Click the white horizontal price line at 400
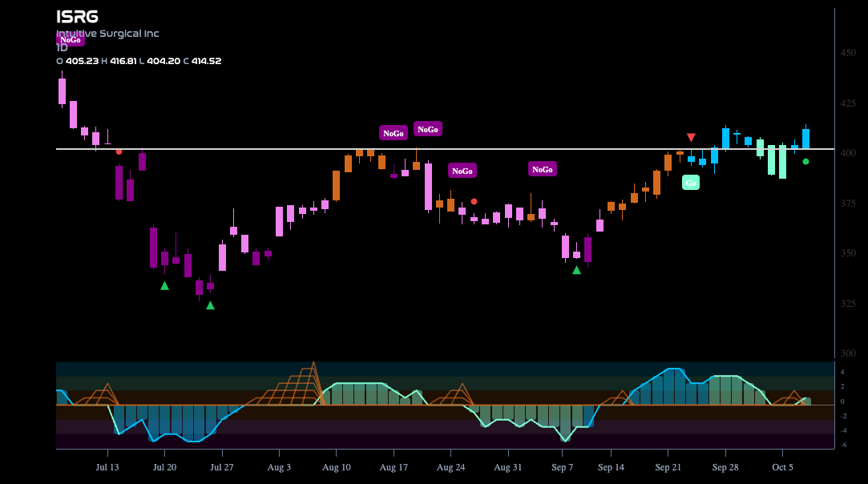This screenshot has width=868, height=484. click(445, 149)
